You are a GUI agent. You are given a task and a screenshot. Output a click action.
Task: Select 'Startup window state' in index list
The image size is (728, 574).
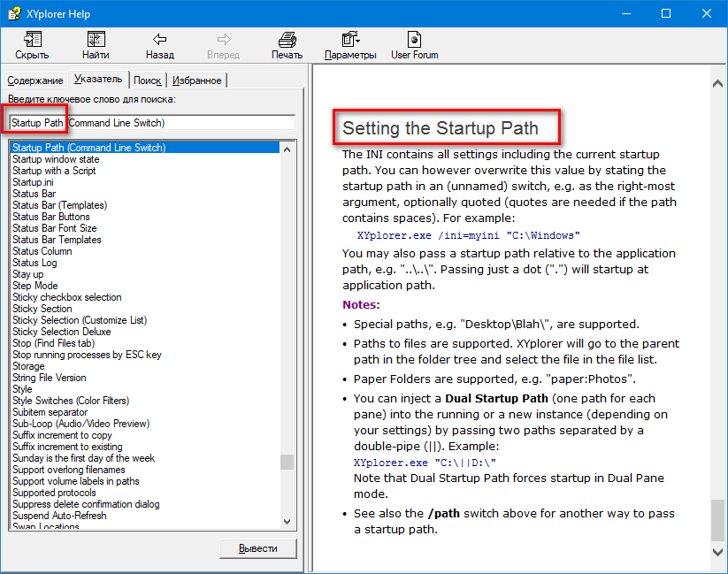(x=56, y=159)
